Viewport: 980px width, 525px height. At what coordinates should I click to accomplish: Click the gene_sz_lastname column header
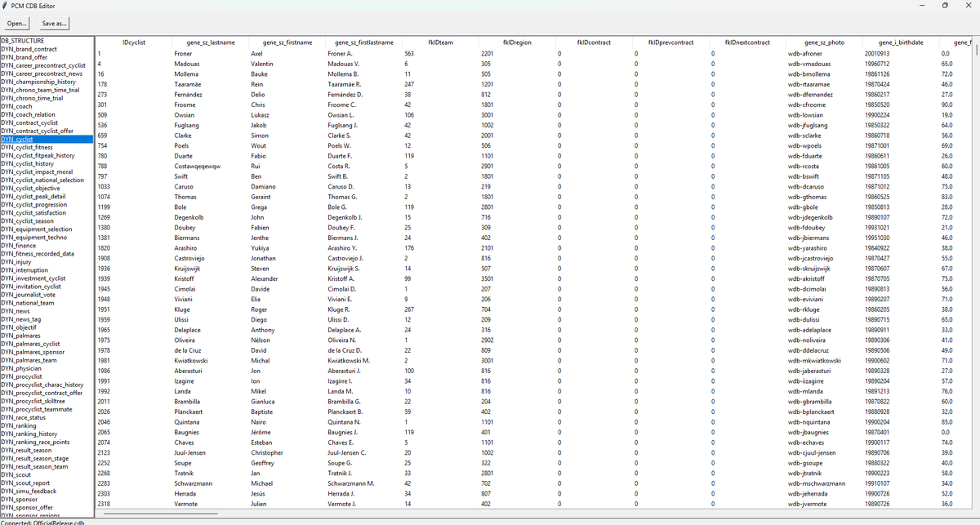(x=211, y=42)
